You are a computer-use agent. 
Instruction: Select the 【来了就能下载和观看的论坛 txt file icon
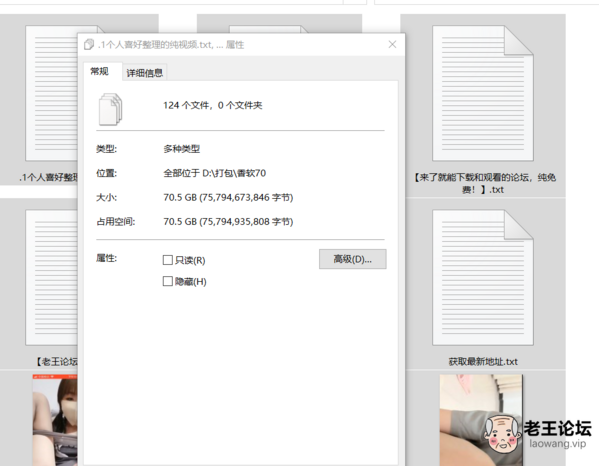click(483, 93)
